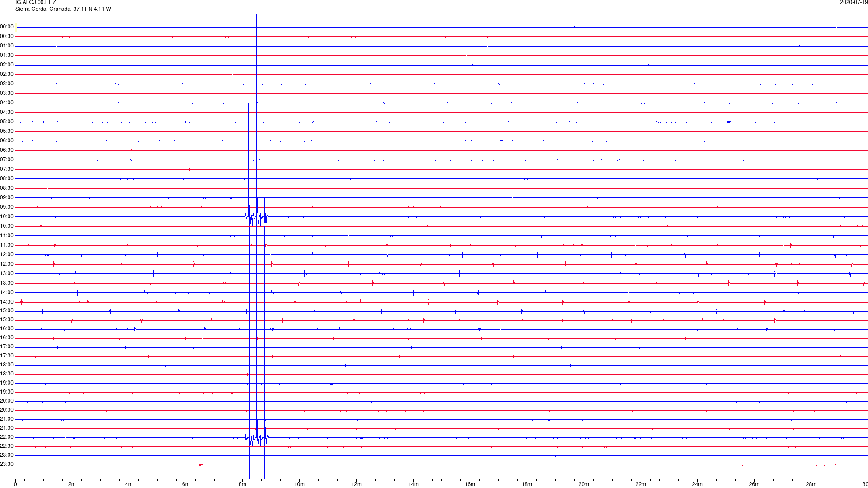Select the 06:30 time row label

pyautogui.click(x=7, y=150)
